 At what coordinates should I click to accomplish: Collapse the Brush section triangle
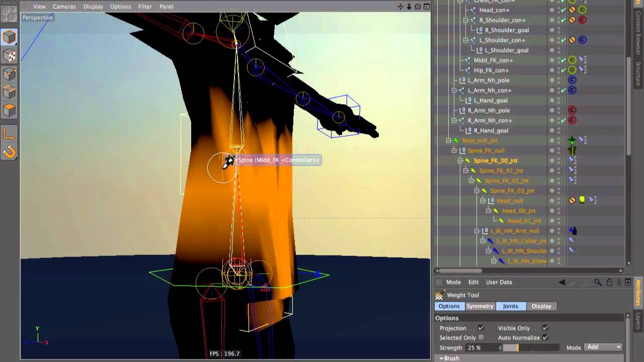[442, 358]
